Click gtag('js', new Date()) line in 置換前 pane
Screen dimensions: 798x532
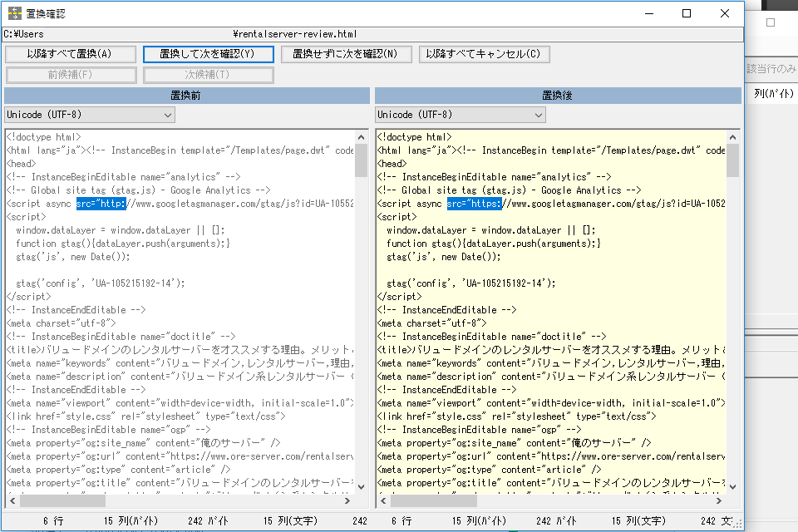pos(73,257)
